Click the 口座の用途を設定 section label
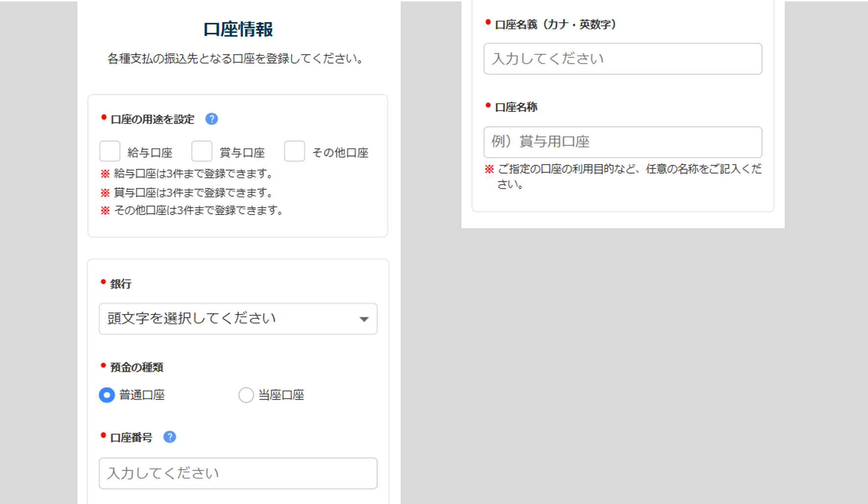This screenshot has height=504, width=868. coord(152,120)
